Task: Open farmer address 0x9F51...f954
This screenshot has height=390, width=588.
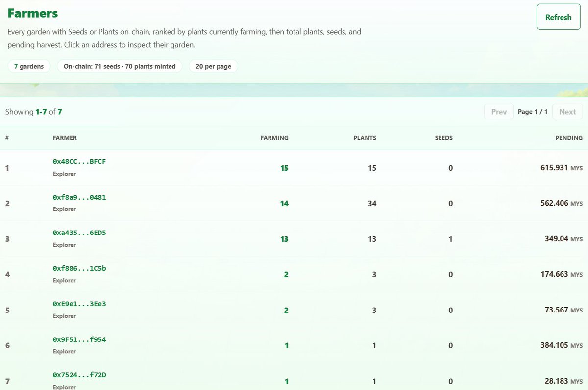Action: 79,339
